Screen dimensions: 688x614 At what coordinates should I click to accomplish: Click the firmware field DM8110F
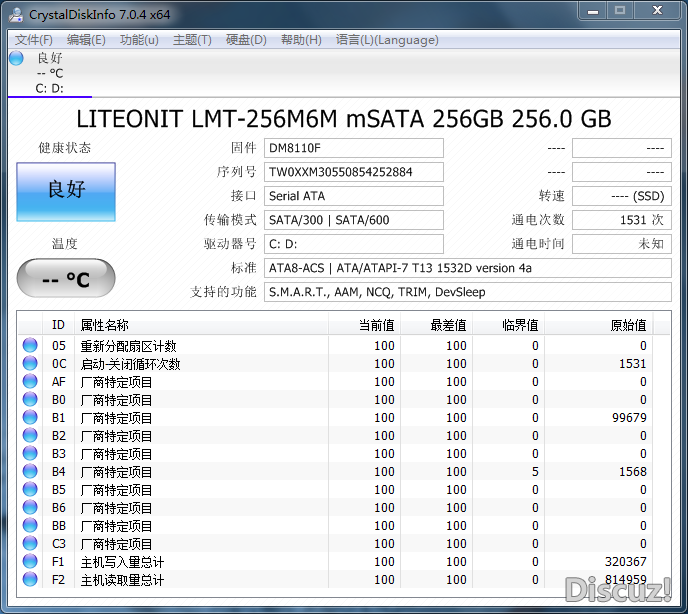coord(354,148)
